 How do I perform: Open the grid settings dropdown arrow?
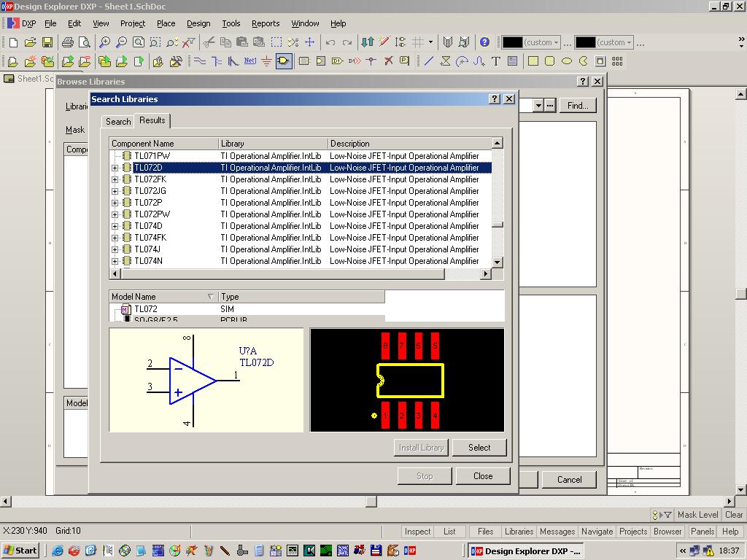coord(430,42)
